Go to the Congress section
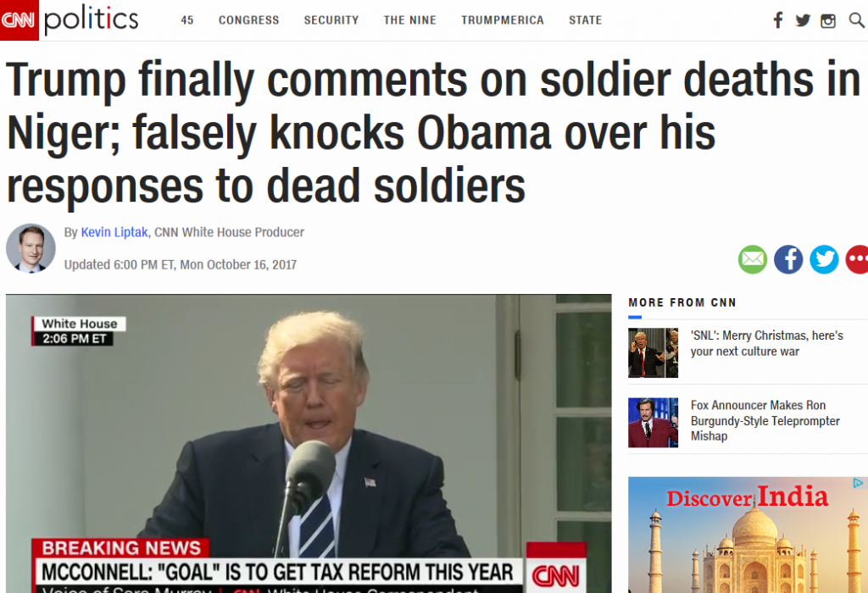This screenshot has width=868, height=593. tap(248, 20)
